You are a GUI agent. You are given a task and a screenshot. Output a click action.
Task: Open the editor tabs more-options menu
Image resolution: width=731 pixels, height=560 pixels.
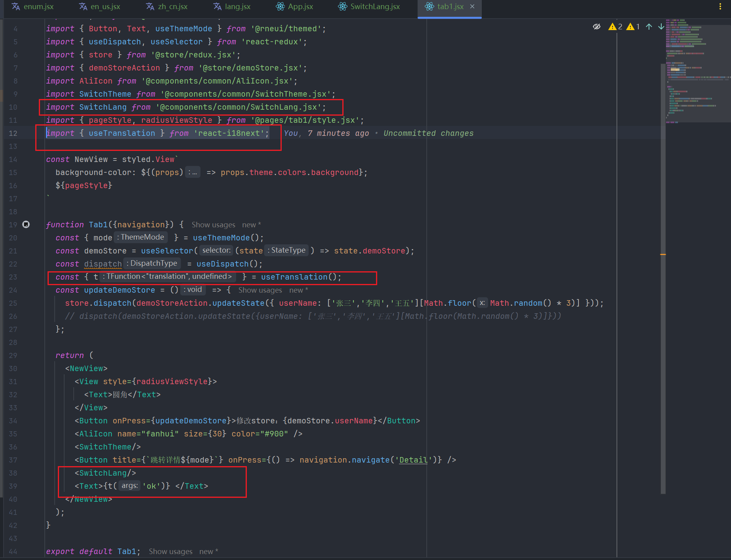coord(720,6)
